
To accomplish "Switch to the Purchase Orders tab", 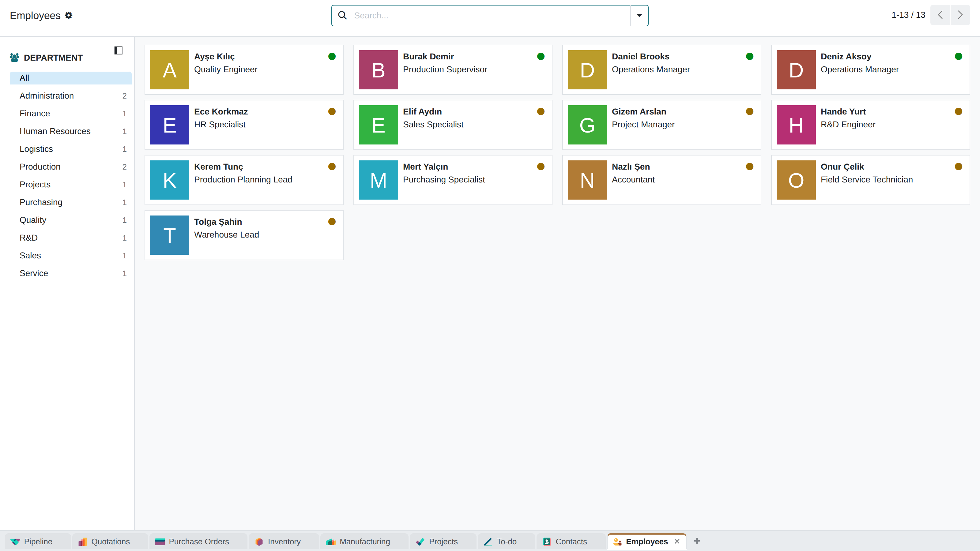I will coord(198,542).
